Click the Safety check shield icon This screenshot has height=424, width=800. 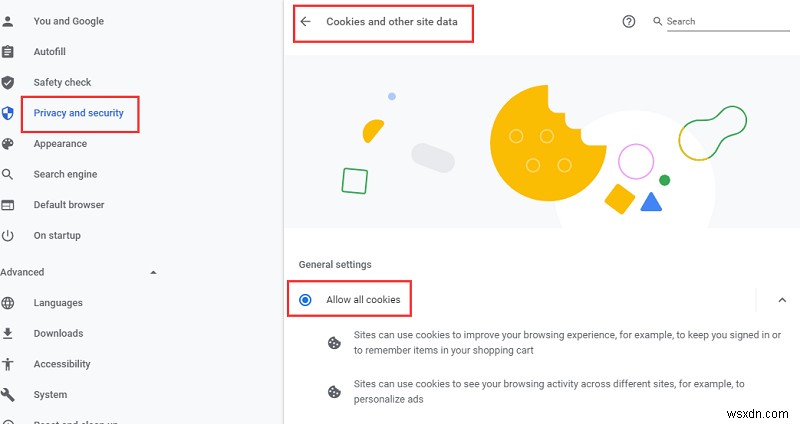click(x=8, y=83)
